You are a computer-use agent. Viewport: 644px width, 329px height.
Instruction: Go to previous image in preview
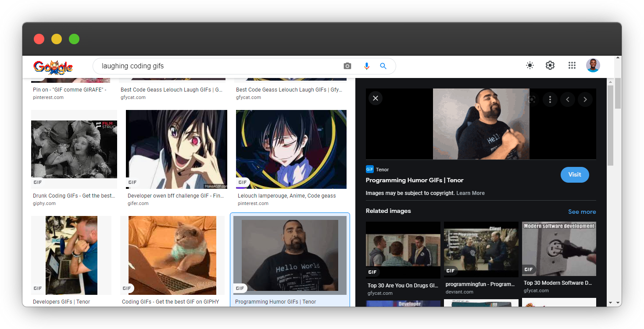[x=568, y=99]
